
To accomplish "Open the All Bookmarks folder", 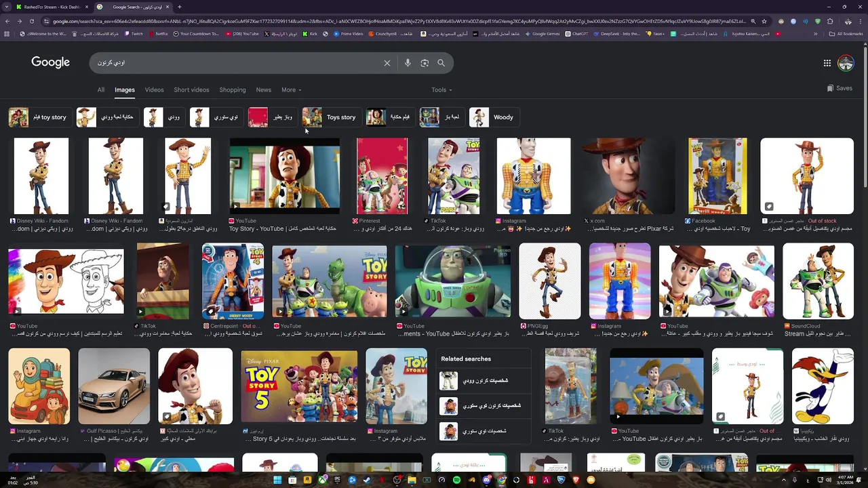I will pyautogui.click(x=846, y=33).
